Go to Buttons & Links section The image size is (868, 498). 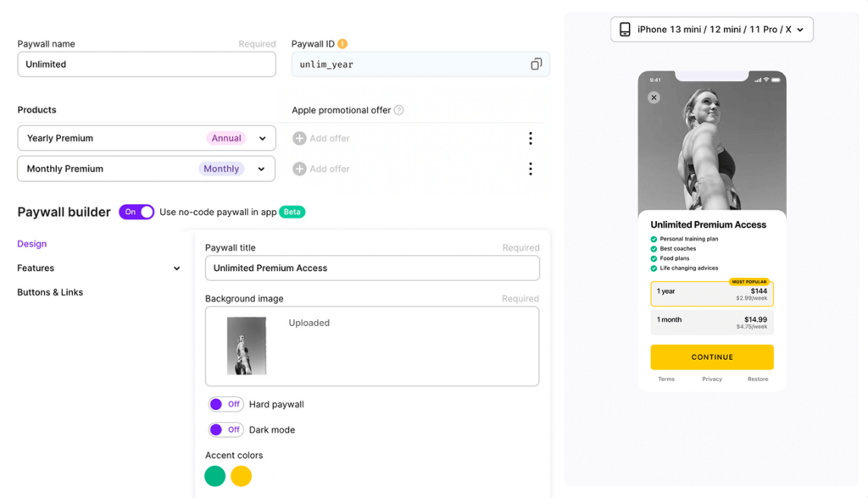[x=50, y=292]
